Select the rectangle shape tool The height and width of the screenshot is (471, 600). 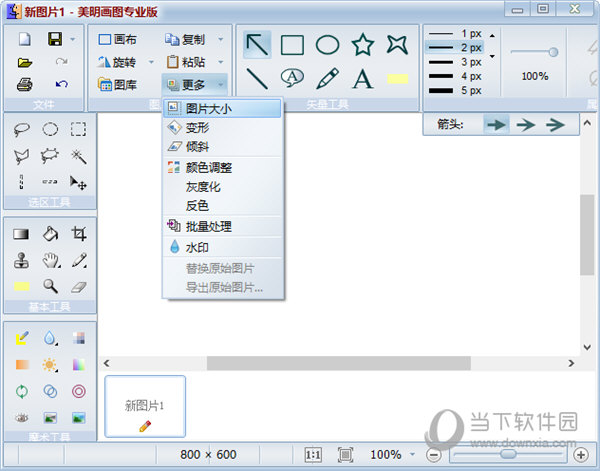click(x=292, y=45)
